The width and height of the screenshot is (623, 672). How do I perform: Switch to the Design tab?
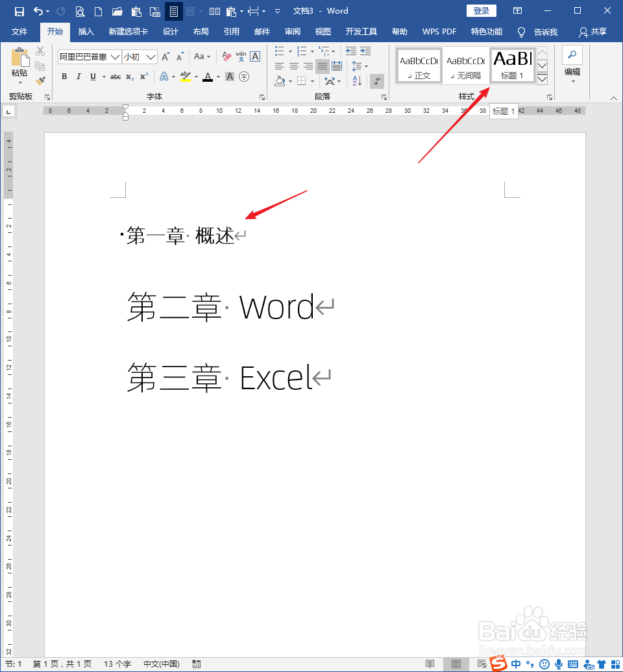click(170, 32)
